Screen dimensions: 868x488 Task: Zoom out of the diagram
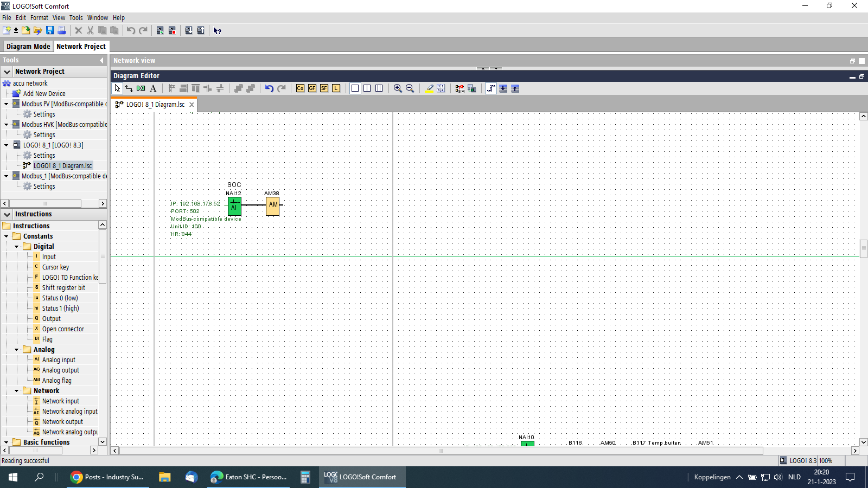coord(410,88)
